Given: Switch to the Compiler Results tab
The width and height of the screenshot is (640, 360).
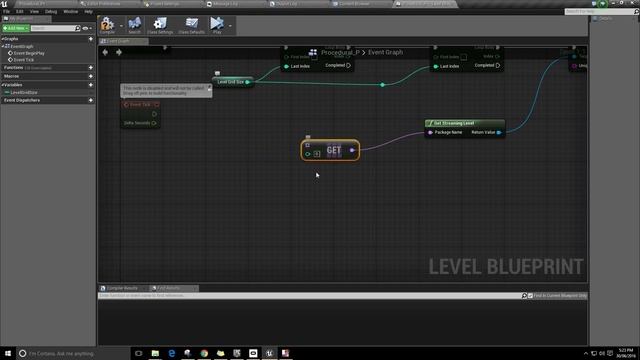Looking at the screenshot, I should [123, 288].
